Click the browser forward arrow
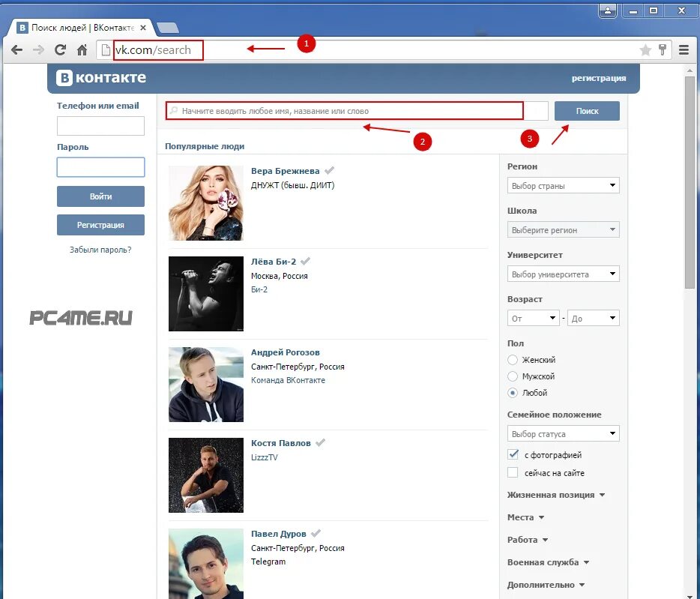This screenshot has height=599, width=700. [38, 49]
